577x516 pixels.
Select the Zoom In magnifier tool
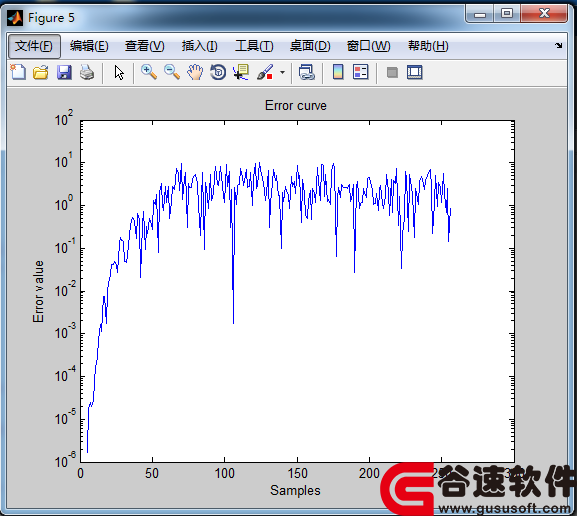click(x=149, y=72)
